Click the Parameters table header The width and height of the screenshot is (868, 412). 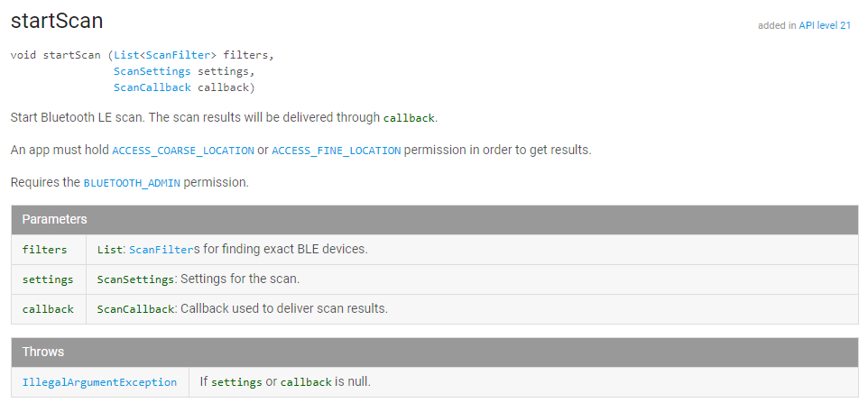(x=434, y=219)
